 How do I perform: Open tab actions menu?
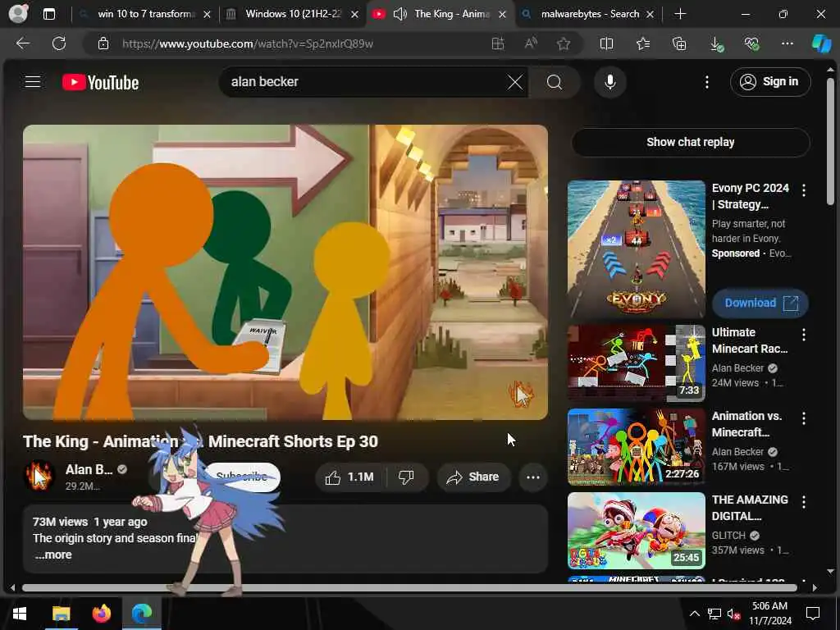point(48,14)
